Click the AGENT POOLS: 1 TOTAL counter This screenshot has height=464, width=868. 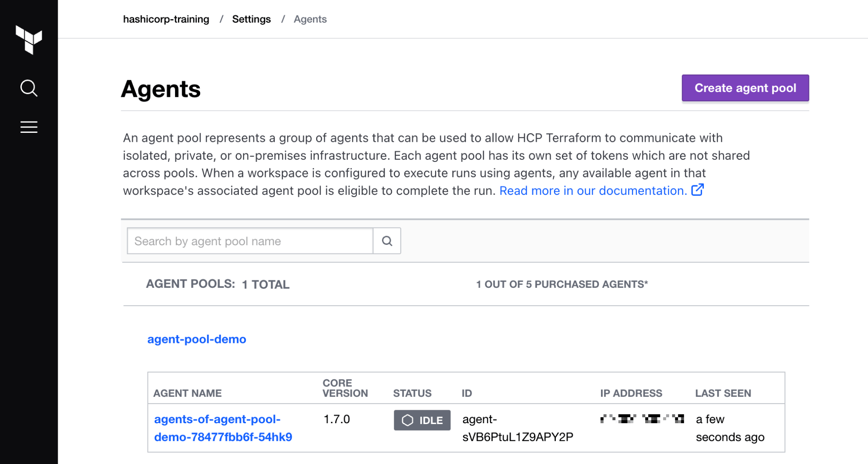(218, 284)
